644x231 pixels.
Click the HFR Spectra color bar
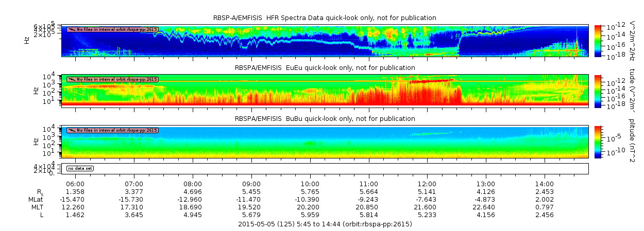[x=598, y=40]
